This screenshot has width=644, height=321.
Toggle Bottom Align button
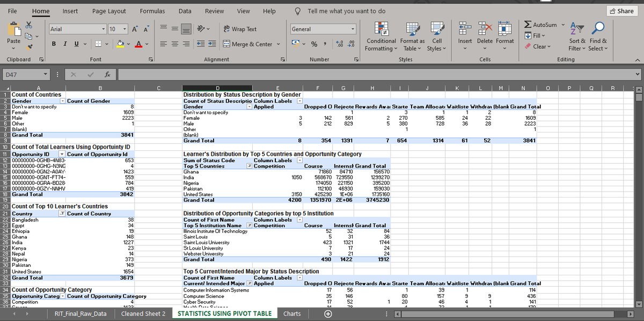[x=186, y=29]
